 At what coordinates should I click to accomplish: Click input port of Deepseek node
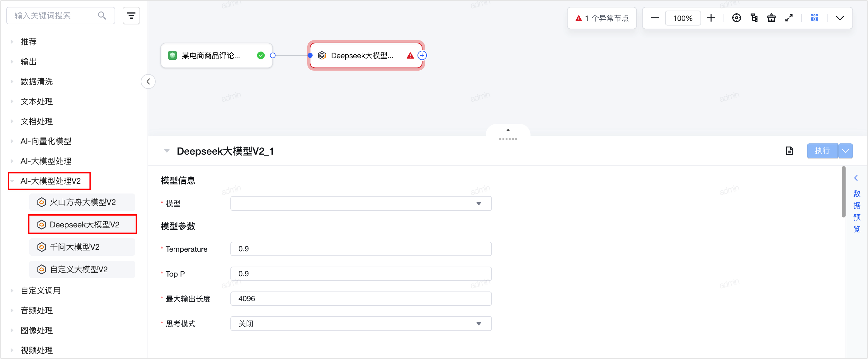coord(310,56)
